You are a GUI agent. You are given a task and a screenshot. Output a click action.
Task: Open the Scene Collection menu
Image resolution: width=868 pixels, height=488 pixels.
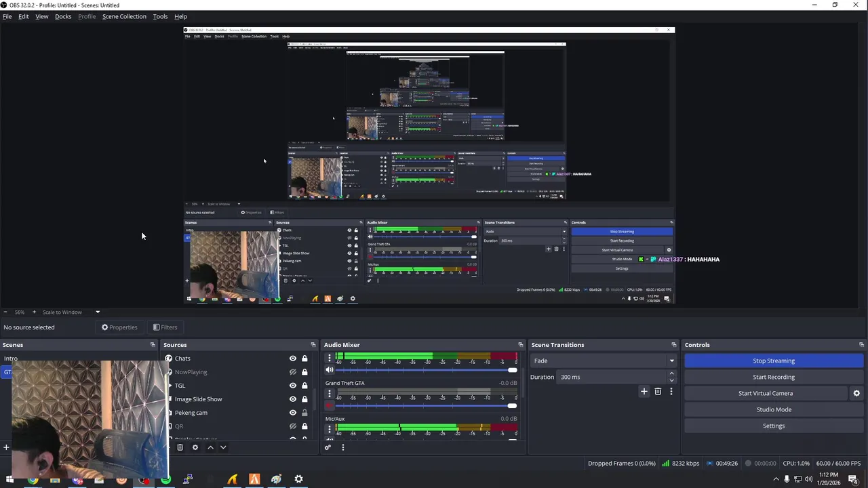click(x=124, y=16)
